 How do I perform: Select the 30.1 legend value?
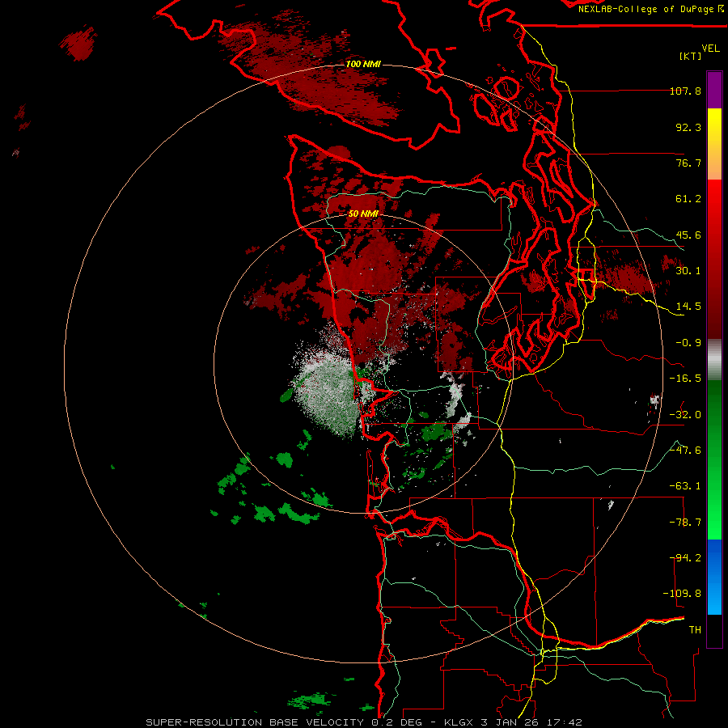click(x=688, y=271)
